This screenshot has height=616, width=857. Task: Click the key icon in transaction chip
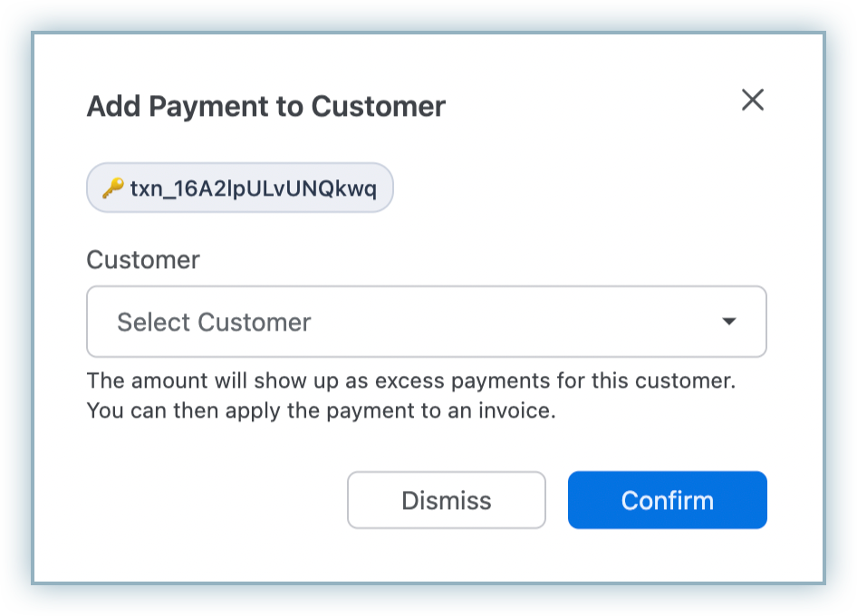[x=112, y=188]
